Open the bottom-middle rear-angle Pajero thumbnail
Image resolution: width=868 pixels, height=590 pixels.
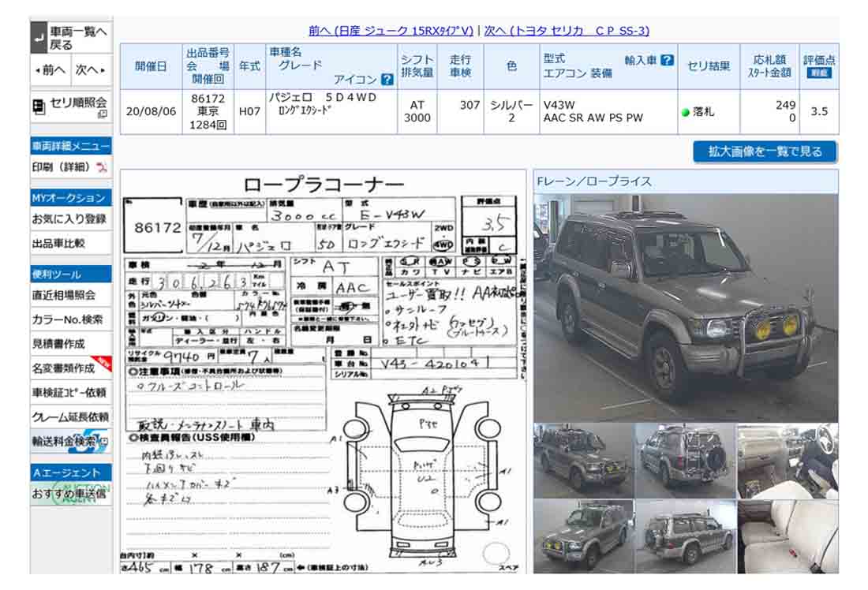686,536
